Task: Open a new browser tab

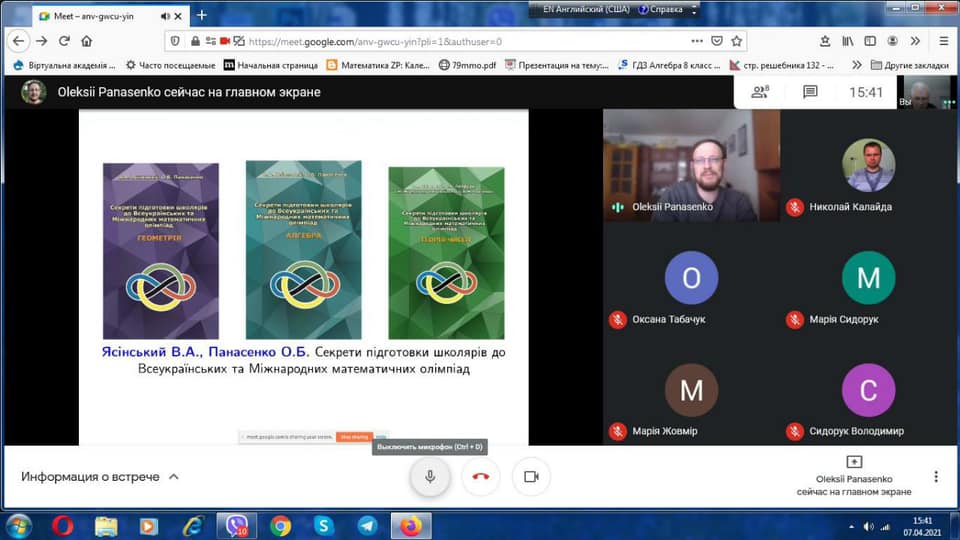Action: (x=201, y=15)
